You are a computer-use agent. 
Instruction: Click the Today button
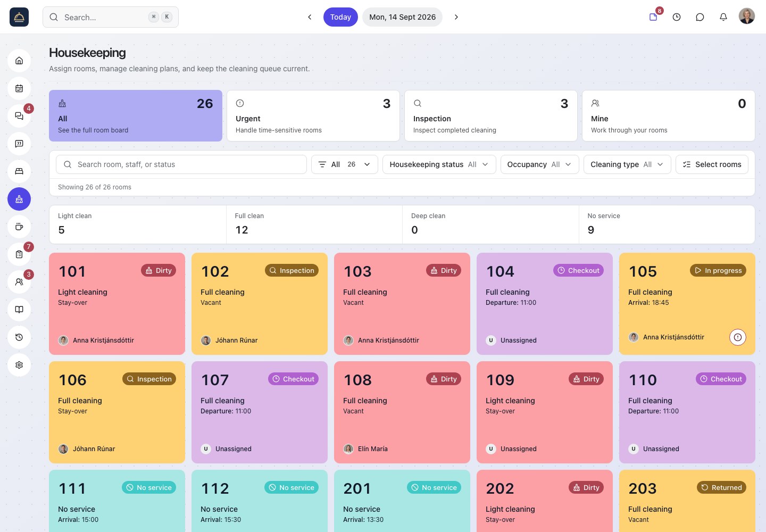340,17
